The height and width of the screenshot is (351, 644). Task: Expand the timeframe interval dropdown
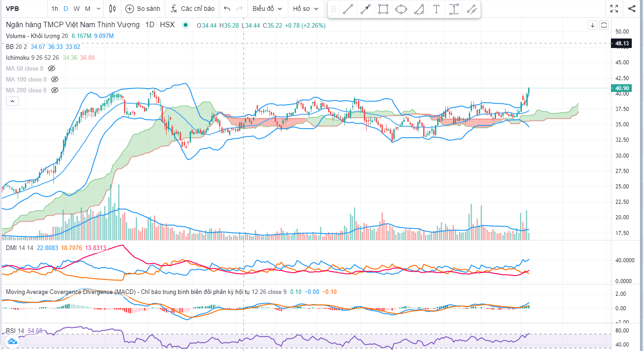99,9
